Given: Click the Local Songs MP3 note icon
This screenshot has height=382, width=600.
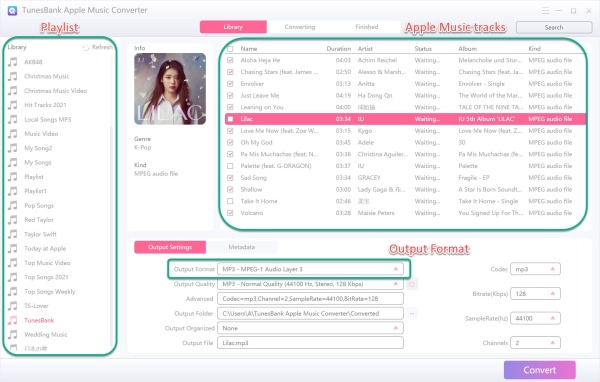Looking at the screenshot, I should tap(13, 119).
